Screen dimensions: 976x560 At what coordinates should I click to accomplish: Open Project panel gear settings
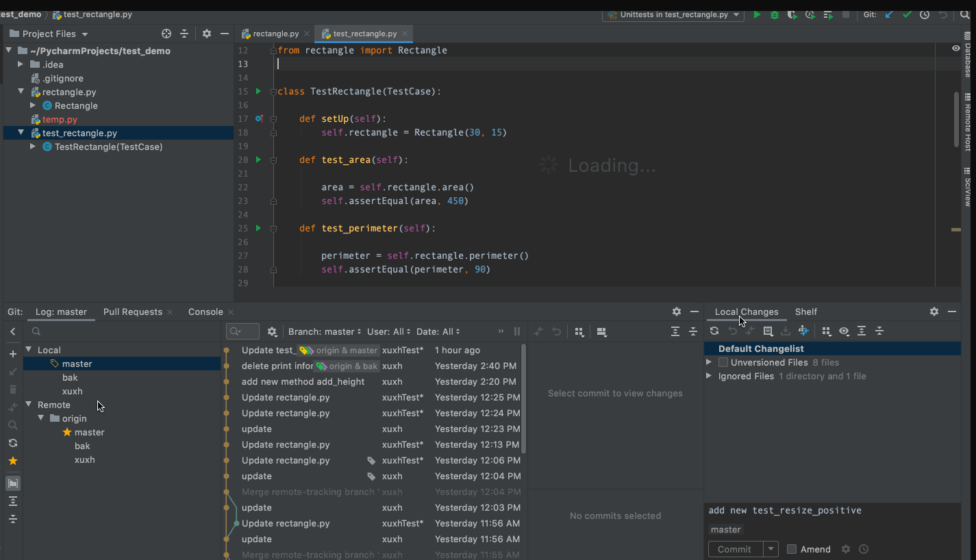207,34
